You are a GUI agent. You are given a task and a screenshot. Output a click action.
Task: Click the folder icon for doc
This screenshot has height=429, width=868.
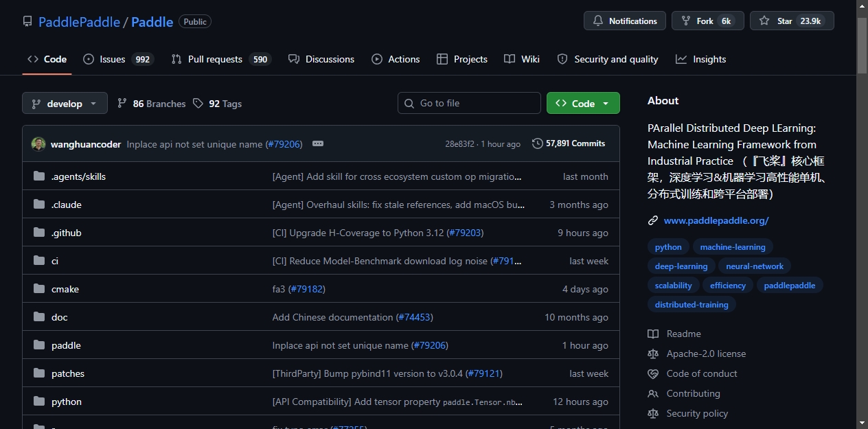[x=39, y=317]
